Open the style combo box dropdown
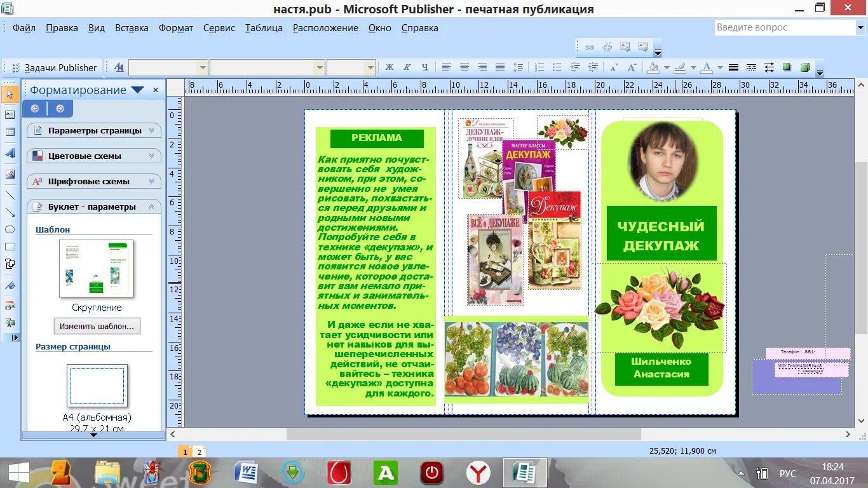The height and width of the screenshot is (488, 868). point(203,67)
